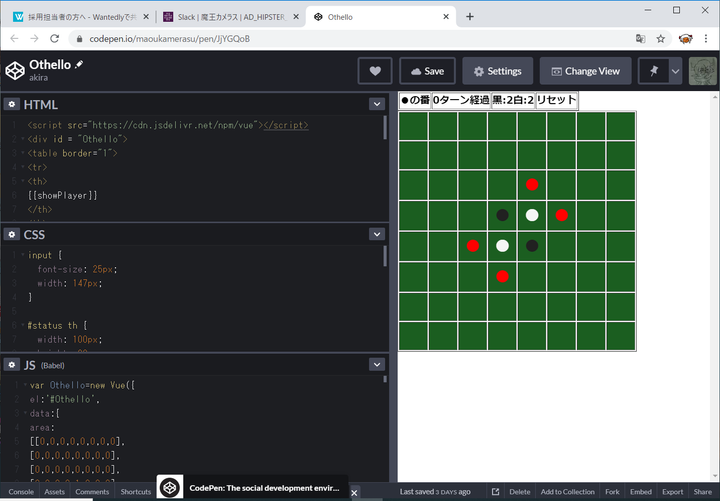The width and height of the screenshot is (720, 501).
Task: Open dropdown arrow next to the pin button
Action: pos(675,71)
